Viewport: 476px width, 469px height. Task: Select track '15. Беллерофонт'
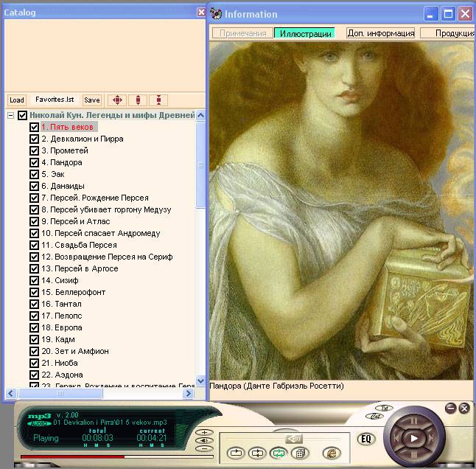pyautogui.click(x=74, y=292)
